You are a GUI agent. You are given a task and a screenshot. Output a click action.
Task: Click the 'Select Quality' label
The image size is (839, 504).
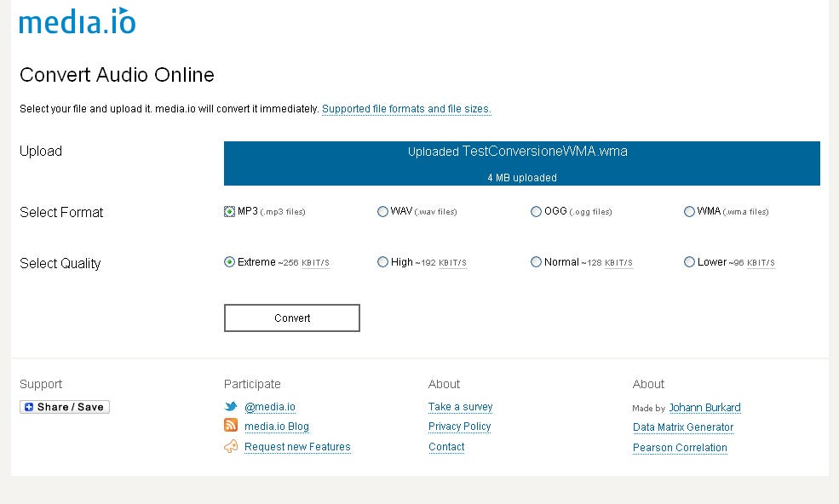60,264
